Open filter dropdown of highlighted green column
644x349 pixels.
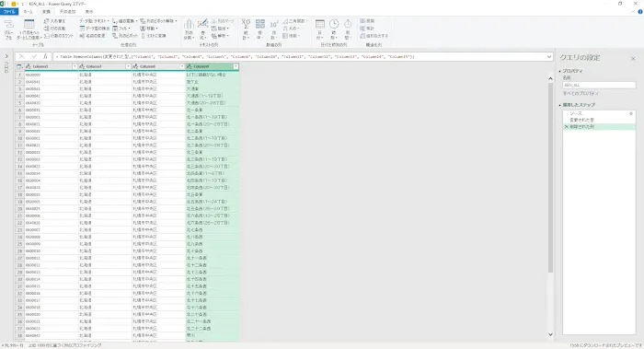pyautogui.click(x=236, y=66)
